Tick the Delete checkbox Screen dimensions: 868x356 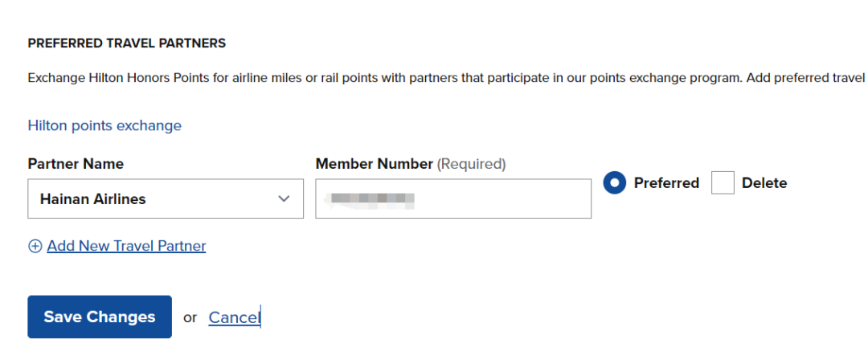(x=723, y=182)
